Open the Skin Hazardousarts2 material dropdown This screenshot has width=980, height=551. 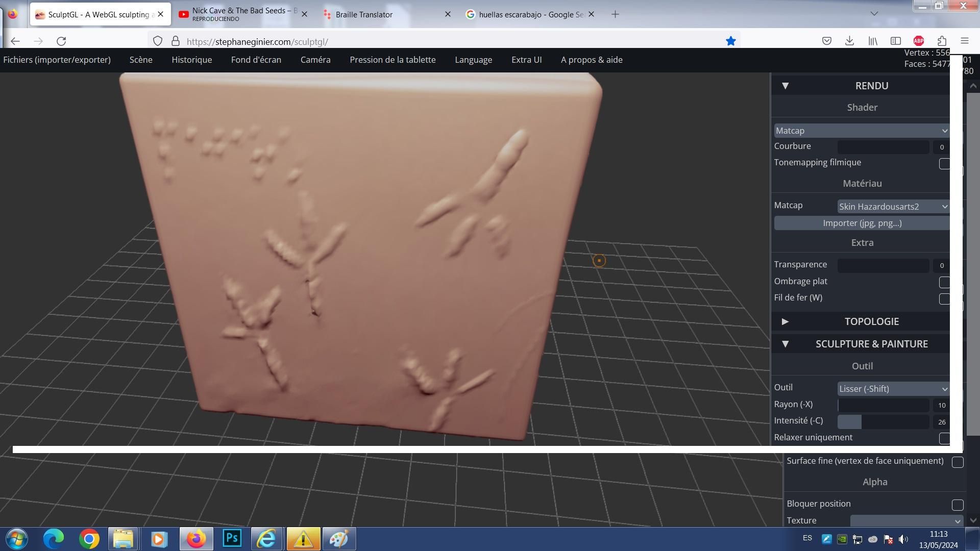click(x=892, y=207)
